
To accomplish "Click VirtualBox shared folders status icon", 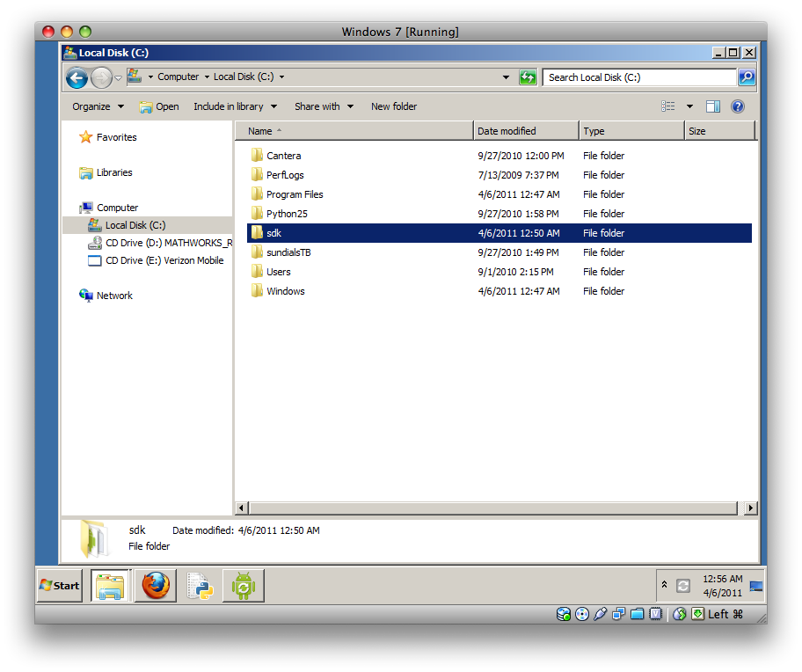I will pyautogui.click(x=638, y=614).
